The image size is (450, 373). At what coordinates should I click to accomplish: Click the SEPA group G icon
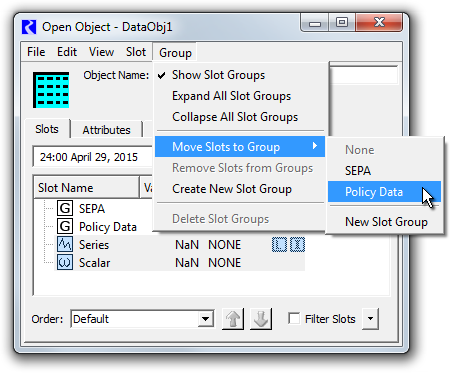65,208
